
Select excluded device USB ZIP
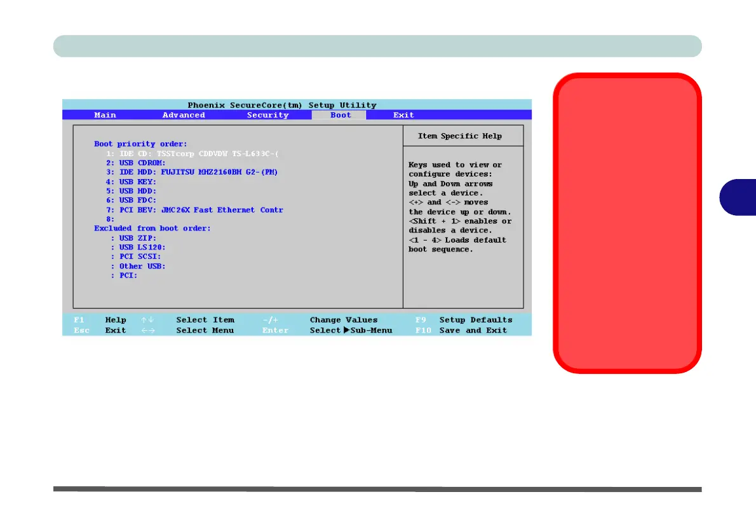pyautogui.click(x=133, y=238)
